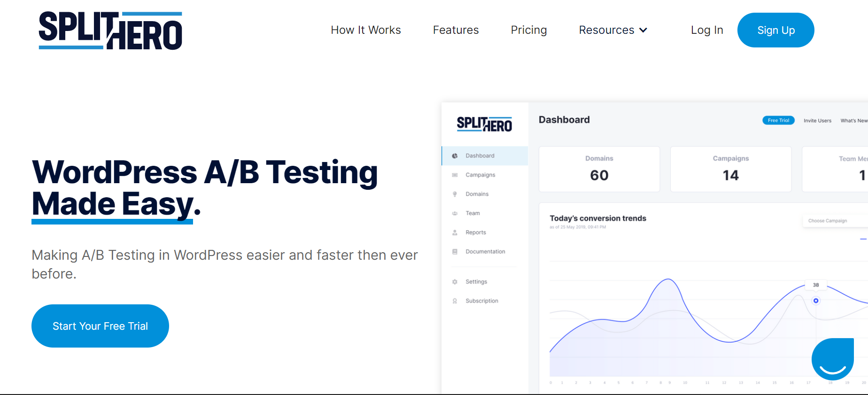
Task: Click the Documentation icon in sidebar
Action: 455,252
